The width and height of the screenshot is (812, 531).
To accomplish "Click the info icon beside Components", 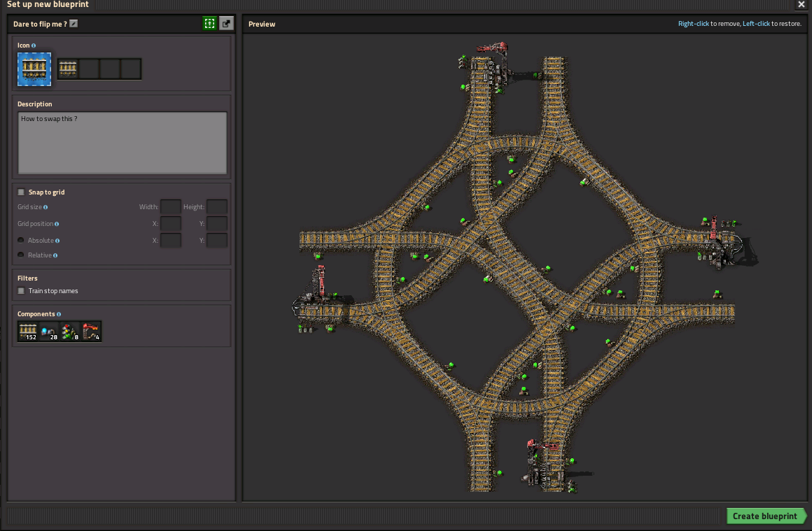I will tap(59, 314).
